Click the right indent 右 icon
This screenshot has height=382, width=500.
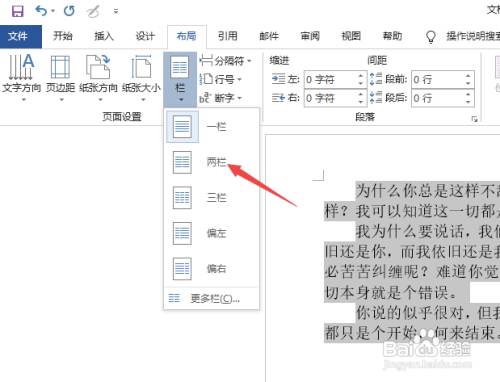pyautogui.click(x=278, y=98)
